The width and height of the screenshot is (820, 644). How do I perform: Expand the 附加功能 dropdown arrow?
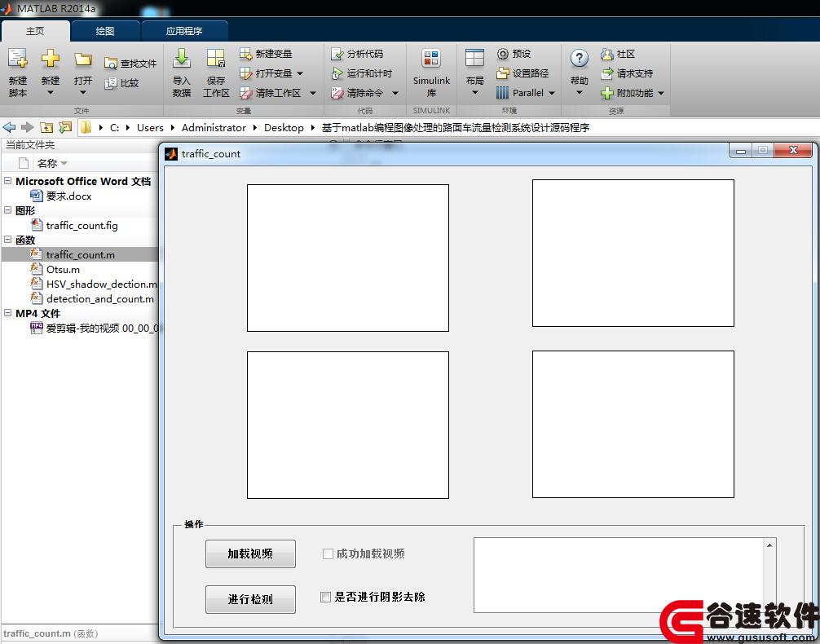(x=661, y=93)
